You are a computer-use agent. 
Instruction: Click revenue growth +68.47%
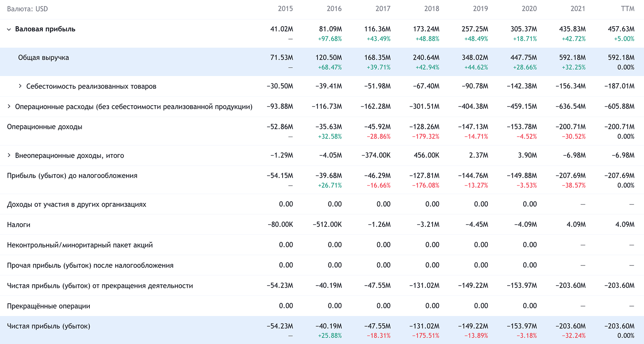(330, 68)
